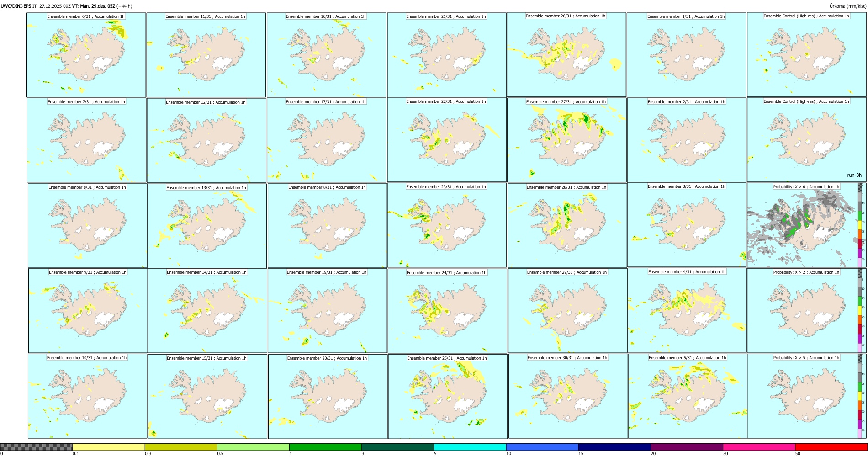Select the Probability X > 2 map panel
This screenshot has height=457, width=868.
pyautogui.click(x=806, y=311)
